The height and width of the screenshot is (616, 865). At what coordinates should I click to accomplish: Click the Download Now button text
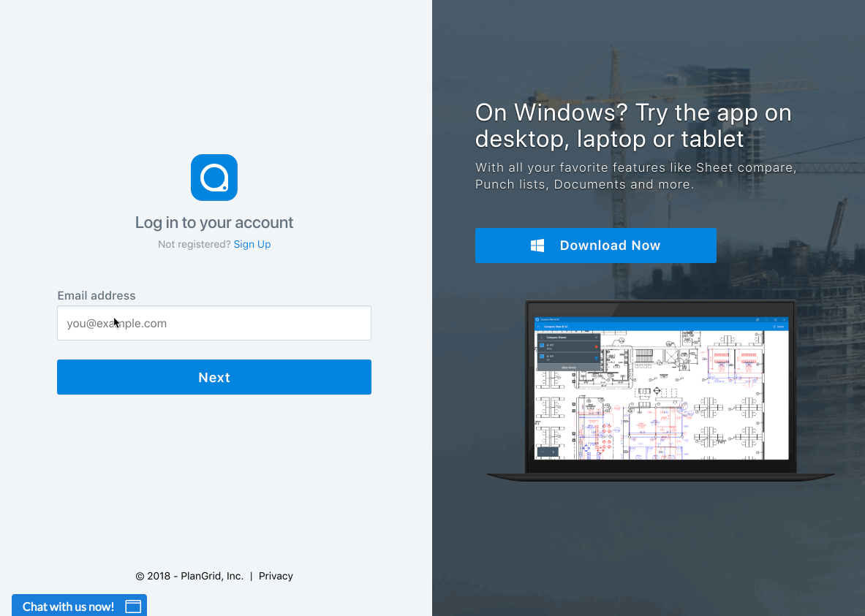tap(610, 246)
